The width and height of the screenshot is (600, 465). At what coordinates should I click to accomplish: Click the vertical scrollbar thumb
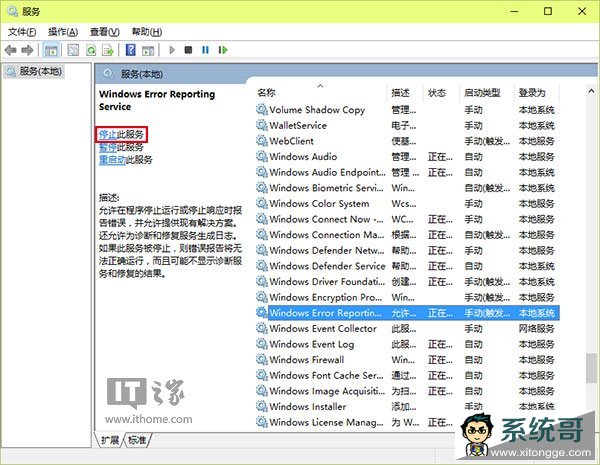pyautogui.click(x=591, y=368)
